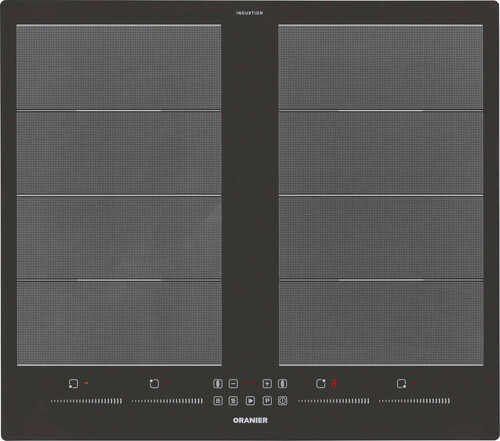Select the rear-left cooking zone icon
The height and width of the screenshot is (441, 500).
pos(154,384)
